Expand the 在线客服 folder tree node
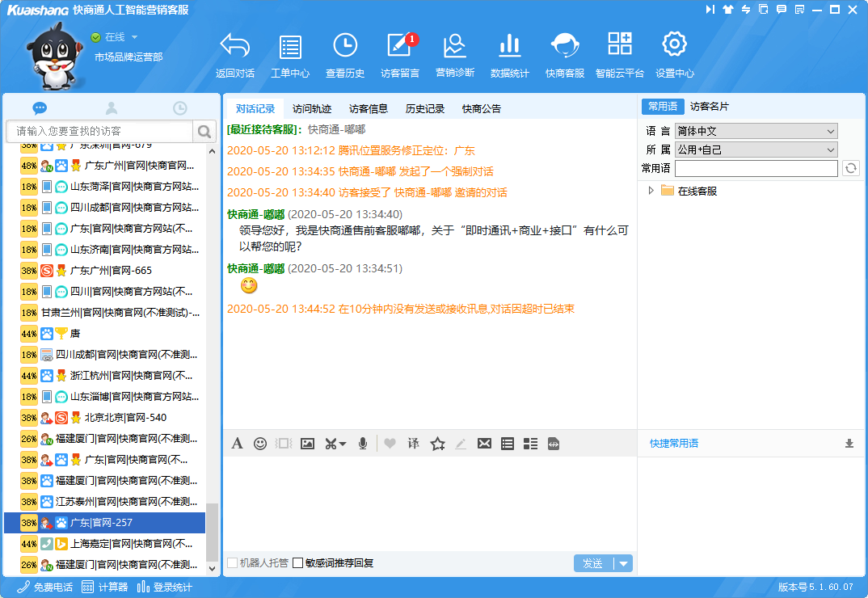Screen dimensions: 868x598 pyautogui.click(x=651, y=191)
